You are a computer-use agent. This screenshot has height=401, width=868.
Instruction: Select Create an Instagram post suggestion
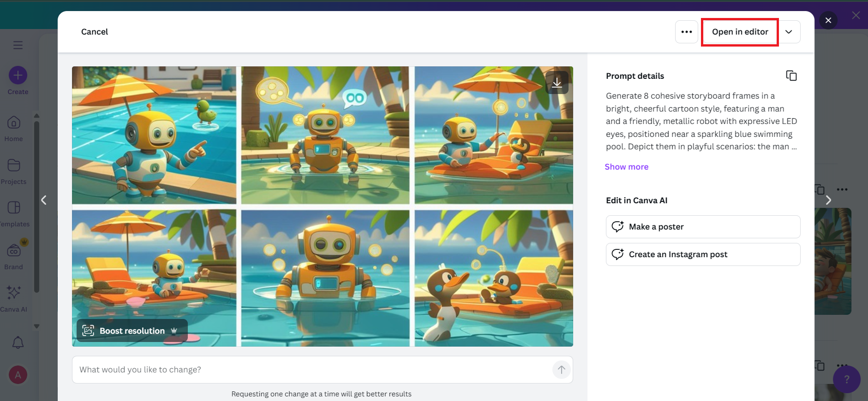(703, 254)
